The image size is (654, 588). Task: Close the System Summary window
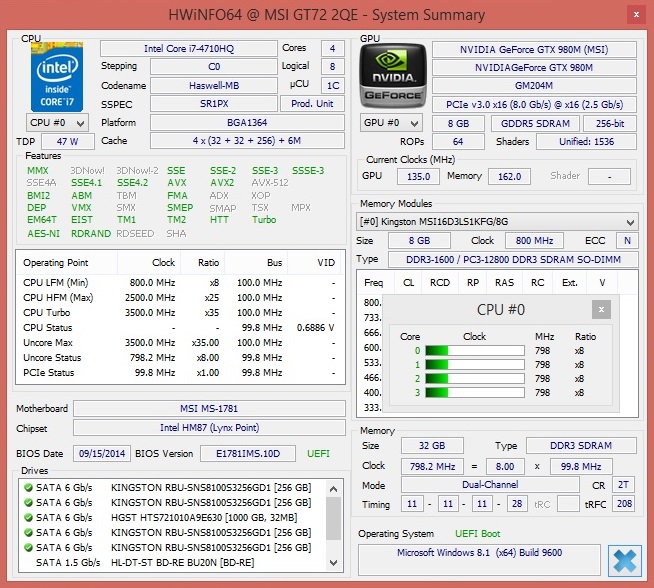tap(636, 15)
